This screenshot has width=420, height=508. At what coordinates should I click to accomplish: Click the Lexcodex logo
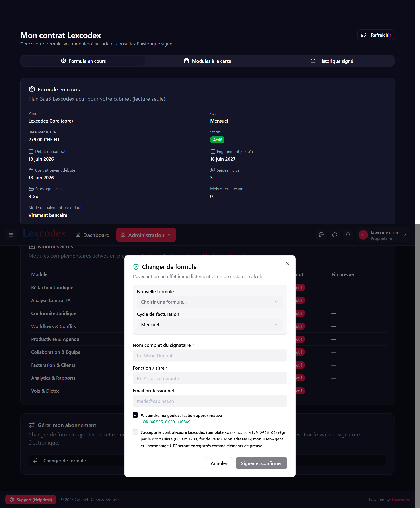coord(44,234)
